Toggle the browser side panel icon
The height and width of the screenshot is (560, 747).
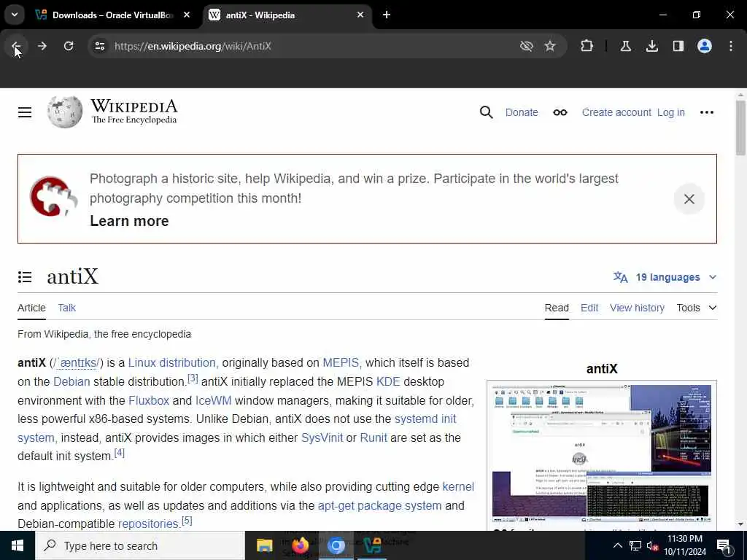[x=678, y=46]
